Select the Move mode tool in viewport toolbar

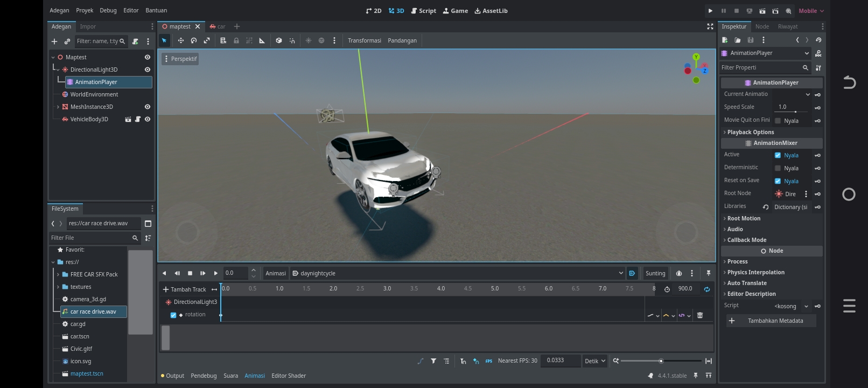181,40
